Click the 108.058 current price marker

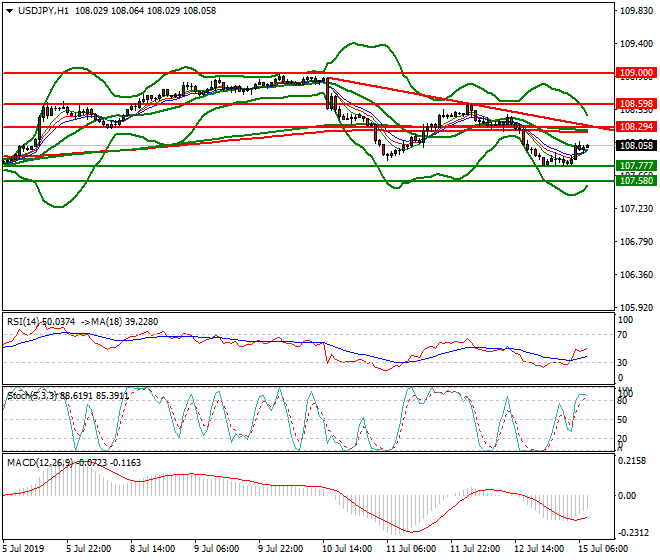pos(636,145)
